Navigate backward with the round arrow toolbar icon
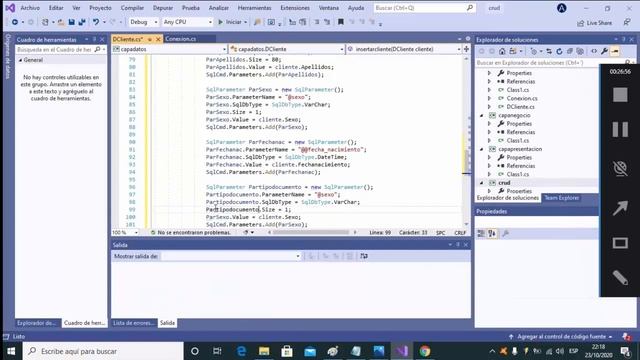This screenshot has width=640, height=360. [x=15, y=22]
